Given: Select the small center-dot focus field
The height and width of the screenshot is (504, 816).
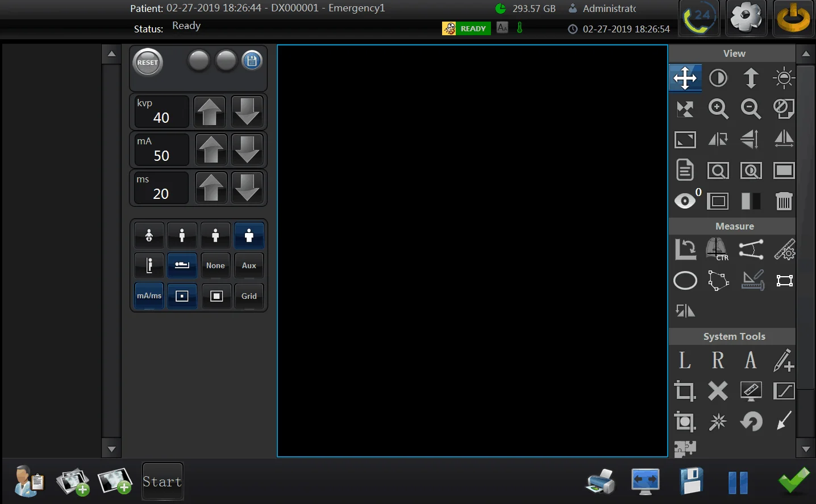Looking at the screenshot, I should coord(182,296).
